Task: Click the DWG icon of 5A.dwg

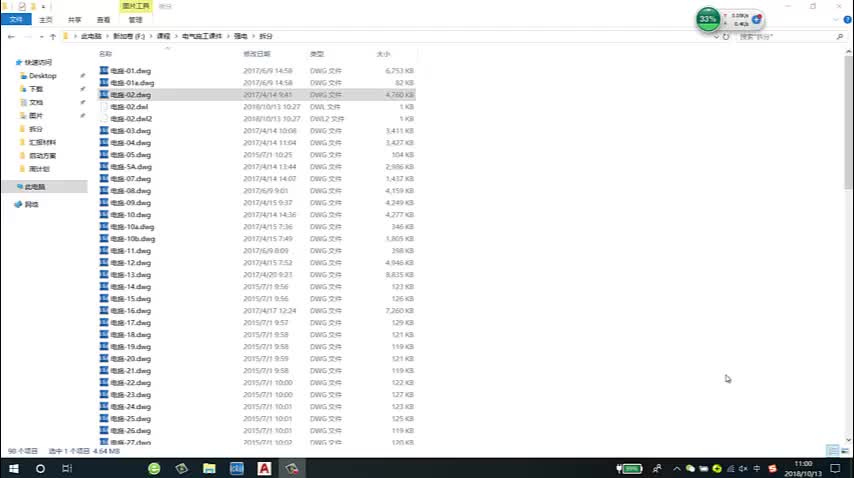Action: [104, 167]
